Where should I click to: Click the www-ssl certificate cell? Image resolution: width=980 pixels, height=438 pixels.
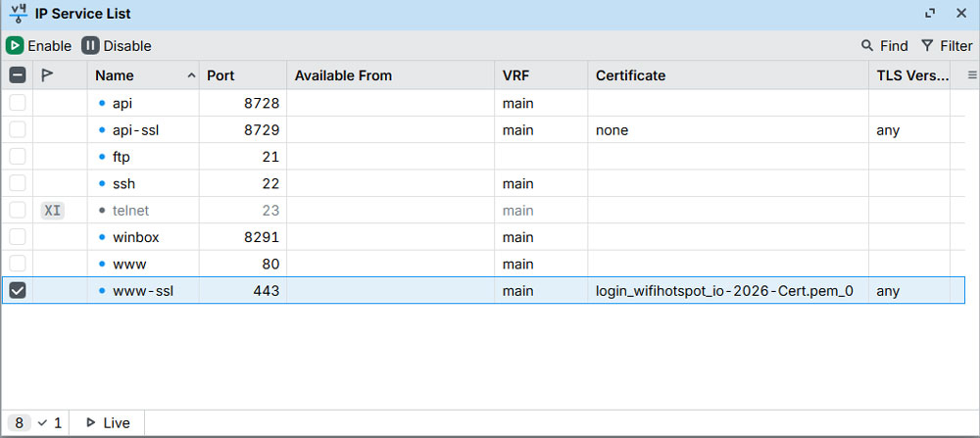[x=724, y=291]
